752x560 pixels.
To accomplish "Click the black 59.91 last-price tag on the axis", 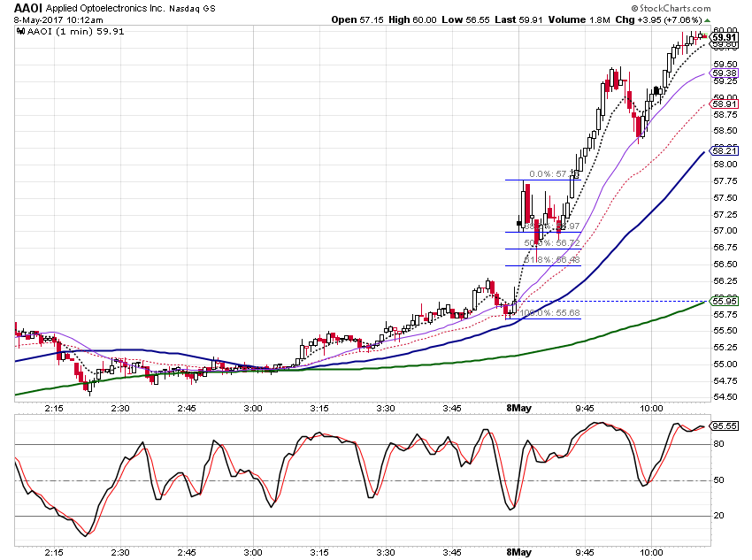I will click(724, 37).
